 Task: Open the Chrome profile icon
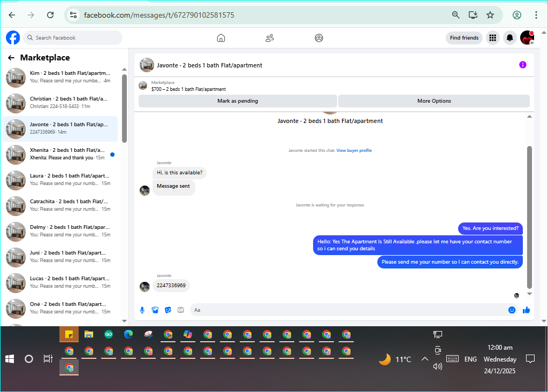(517, 15)
